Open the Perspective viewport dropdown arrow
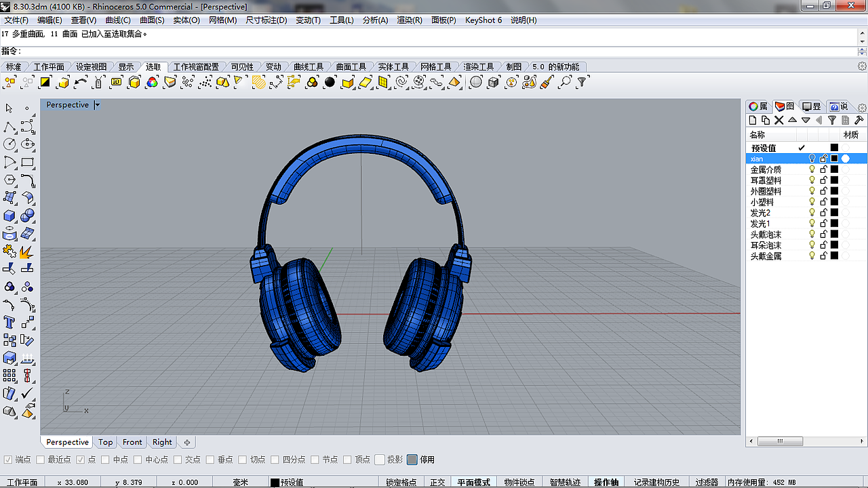 pos(97,105)
